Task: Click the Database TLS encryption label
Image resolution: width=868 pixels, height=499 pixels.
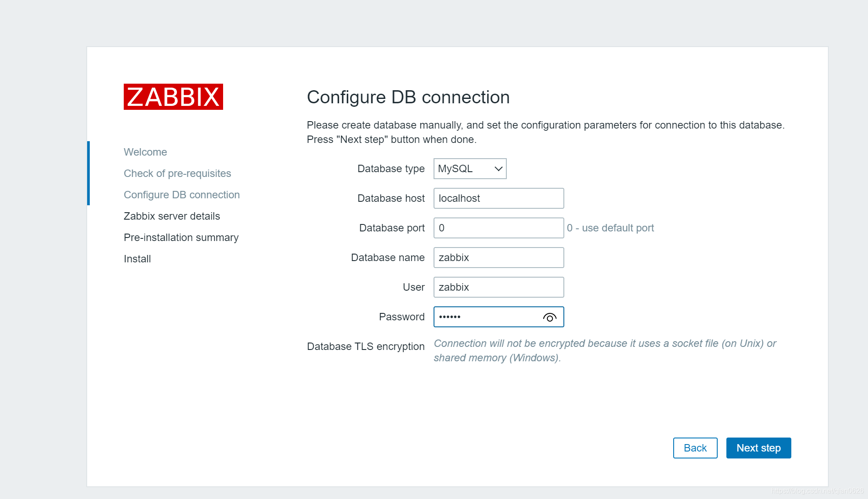Action: point(366,346)
